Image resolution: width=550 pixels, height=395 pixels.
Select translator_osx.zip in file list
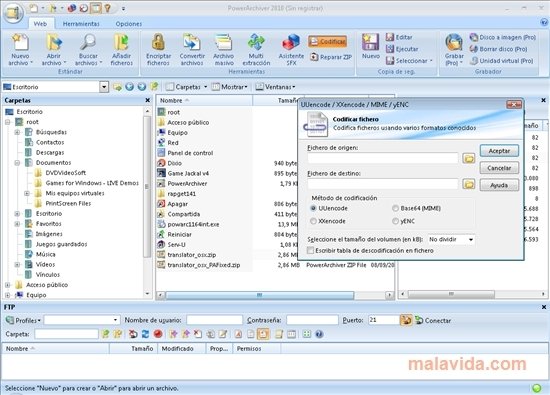(x=192, y=255)
